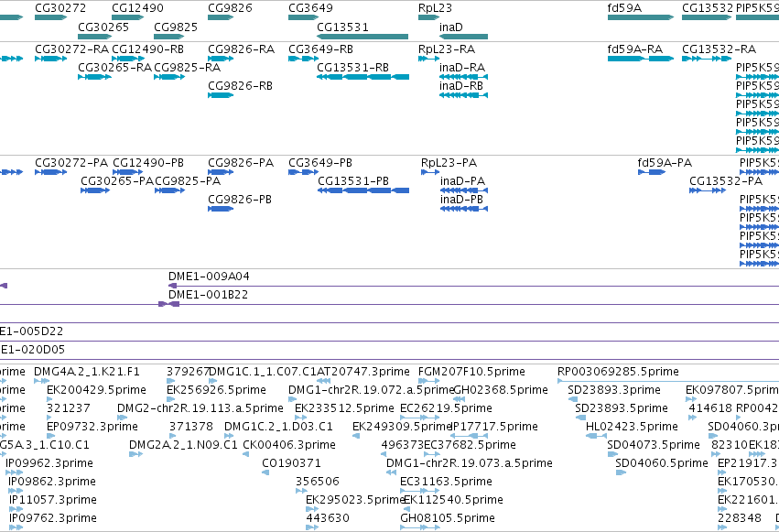Select the CG3649 gene glyph
Screen dimensions: 779x532
click(x=304, y=17)
